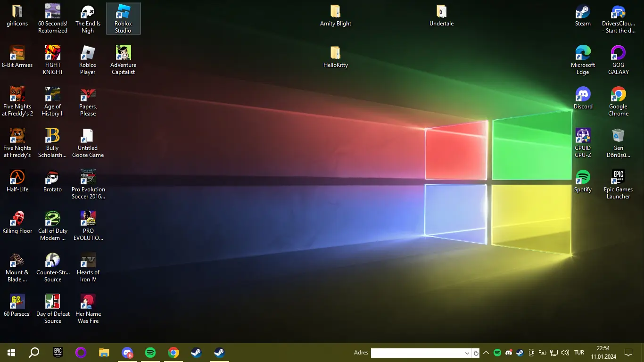Expand the Adres address bar dropdown
This screenshot has width=644, height=362.
click(467, 353)
